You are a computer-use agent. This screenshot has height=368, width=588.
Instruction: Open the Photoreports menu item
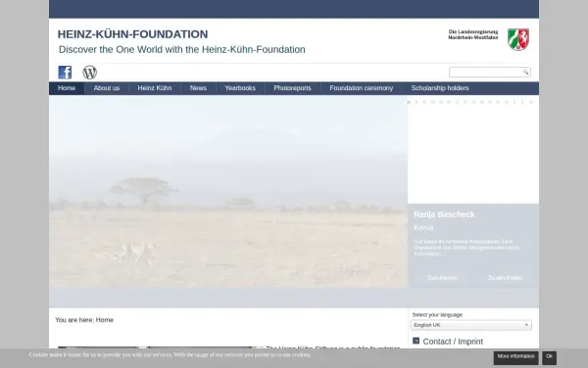pos(292,88)
